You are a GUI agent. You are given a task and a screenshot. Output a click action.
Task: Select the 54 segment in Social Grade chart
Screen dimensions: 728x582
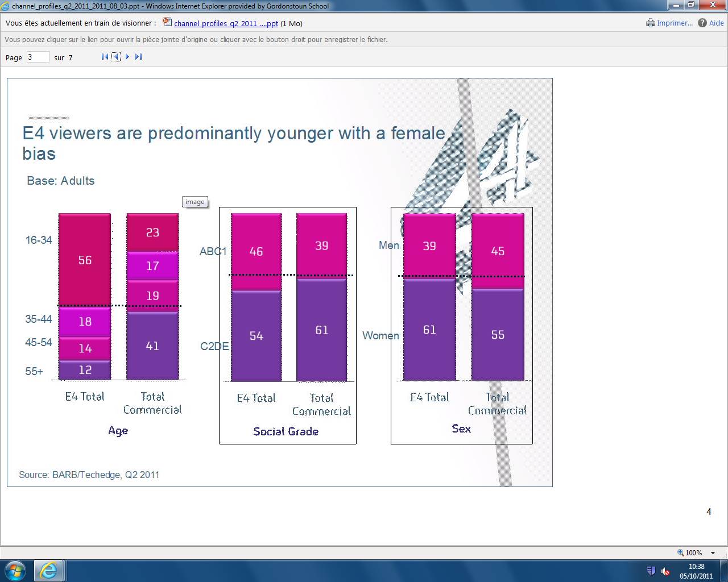tap(256, 336)
